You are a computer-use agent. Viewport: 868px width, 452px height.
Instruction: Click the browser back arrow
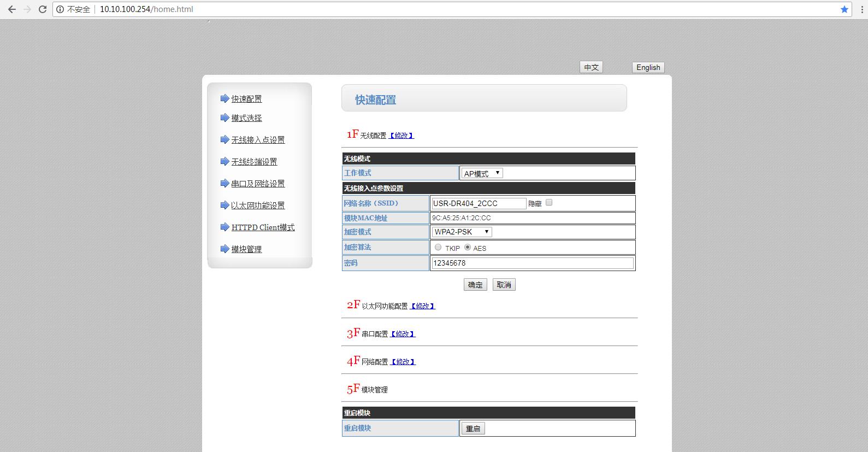11,9
